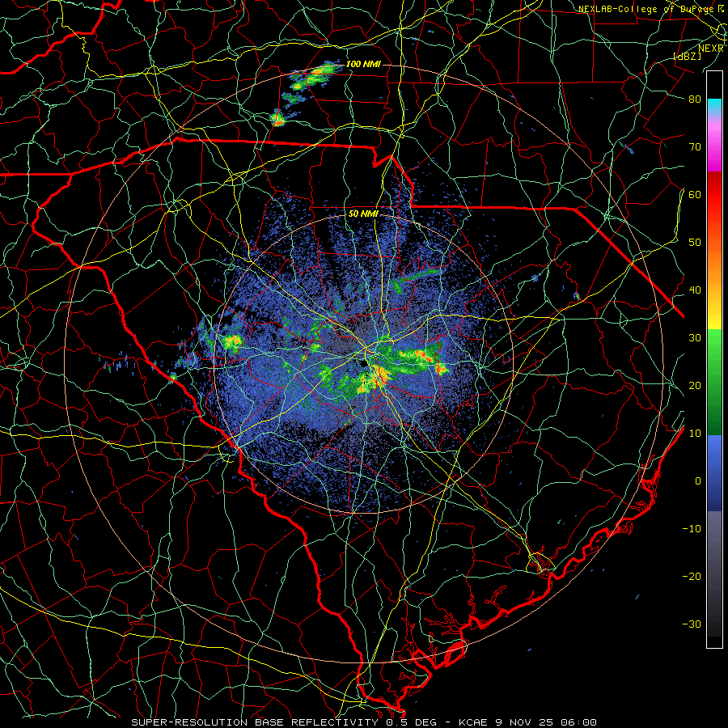
Task: Click the 0 value on reflectivity scale
Action: [x=697, y=481]
